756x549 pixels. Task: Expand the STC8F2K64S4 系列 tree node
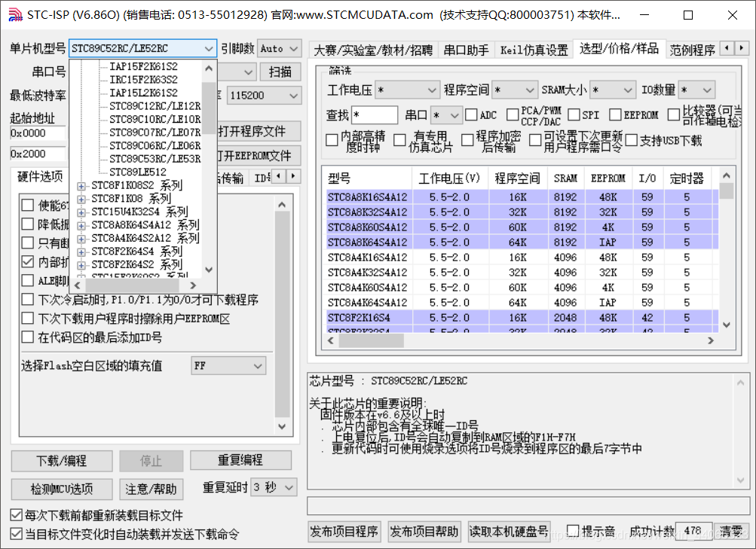81,252
